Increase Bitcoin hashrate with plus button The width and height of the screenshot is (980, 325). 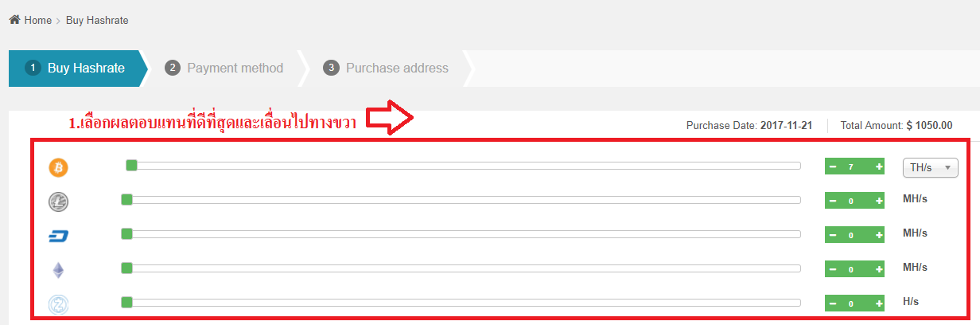click(879, 166)
